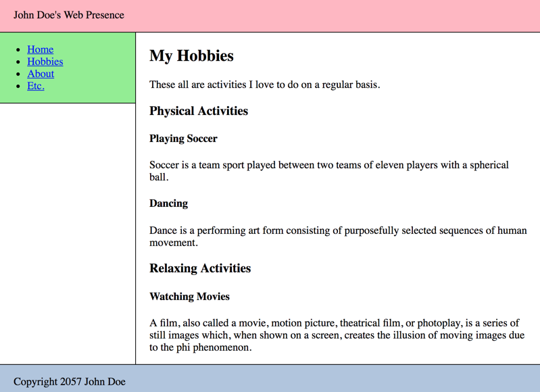Select the Playing Soccer subheading

(x=183, y=139)
